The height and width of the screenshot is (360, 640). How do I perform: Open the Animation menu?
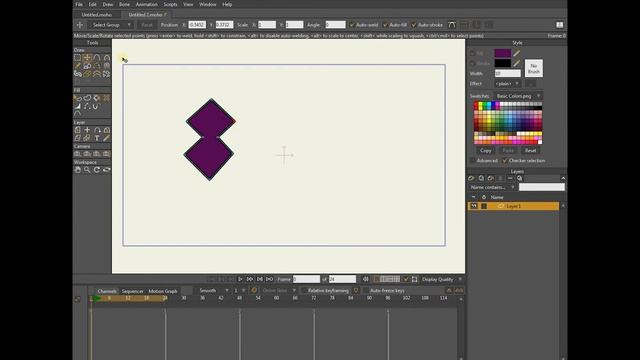click(147, 4)
